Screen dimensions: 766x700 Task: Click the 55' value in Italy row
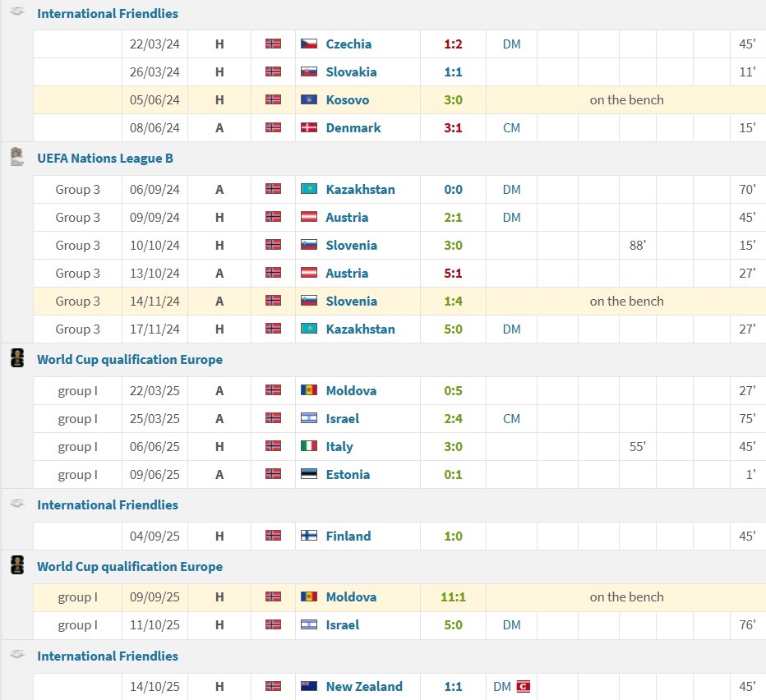click(x=638, y=446)
